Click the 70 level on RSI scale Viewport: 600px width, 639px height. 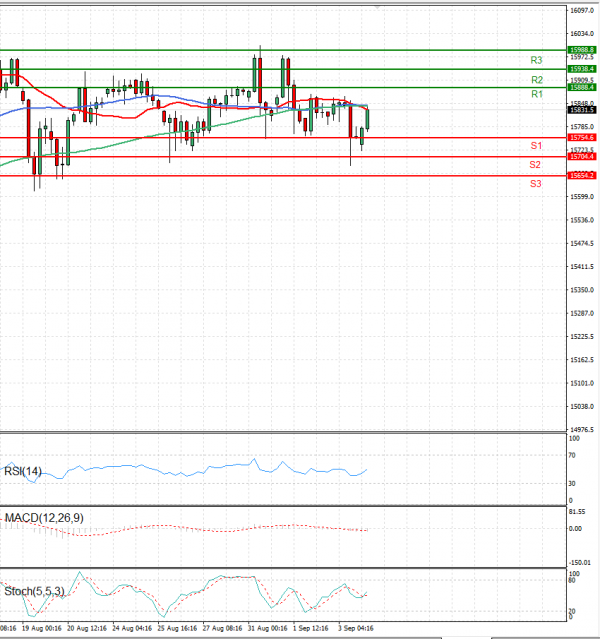(572, 455)
